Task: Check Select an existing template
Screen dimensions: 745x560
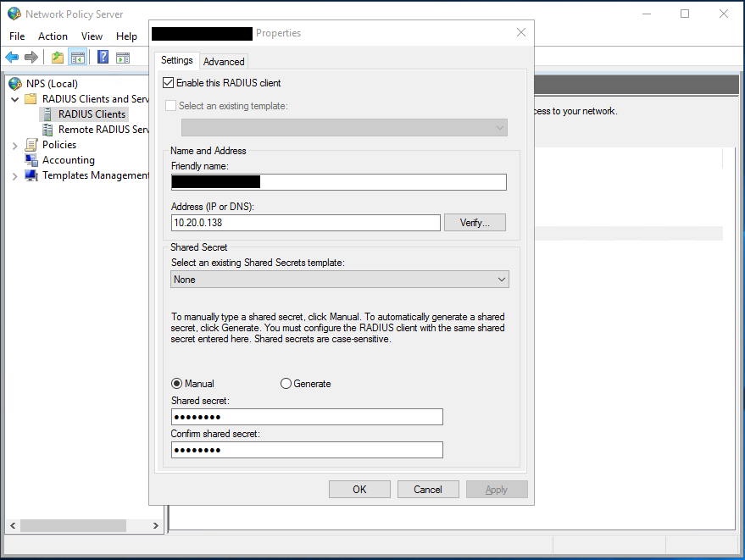Action: click(169, 105)
